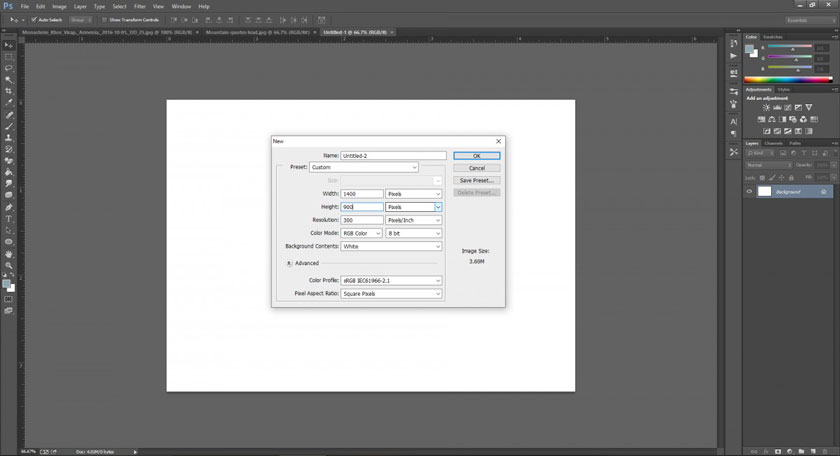Viewport: 840px width, 456px height.
Task: Open the Window menu
Action: 181,6
